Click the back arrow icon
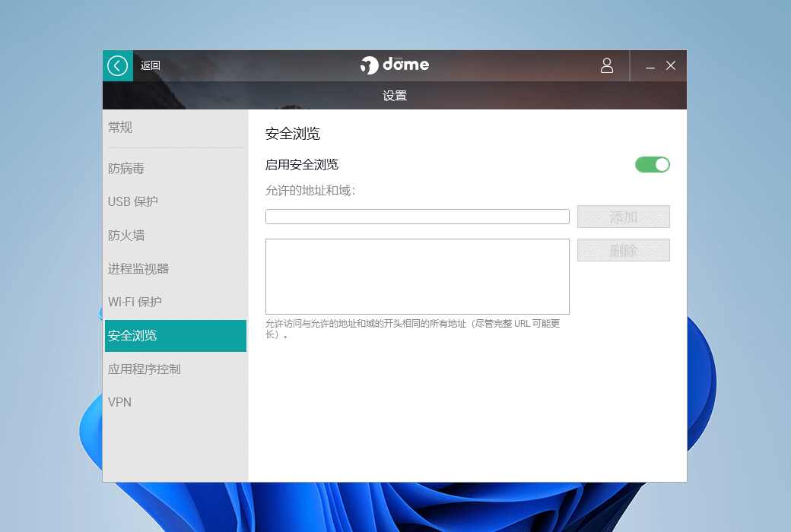791x532 pixels. 117,66
